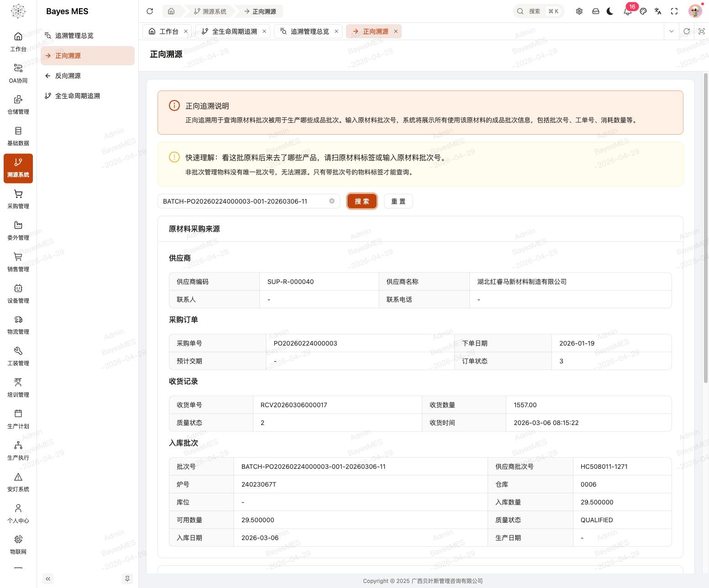Click the page vertical scrollbar
Image resolution: width=709 pixels, height=588 pixels.
tap(706, 227)
